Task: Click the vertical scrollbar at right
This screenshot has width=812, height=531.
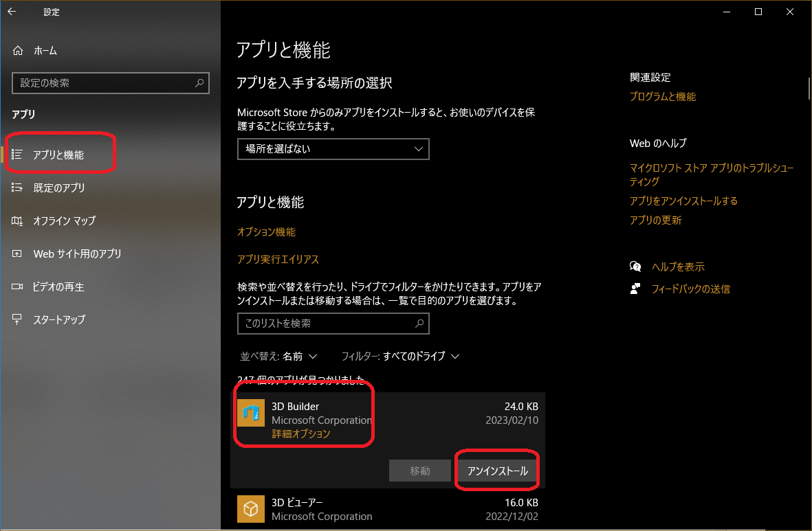Action: click(x=809, y=88)
